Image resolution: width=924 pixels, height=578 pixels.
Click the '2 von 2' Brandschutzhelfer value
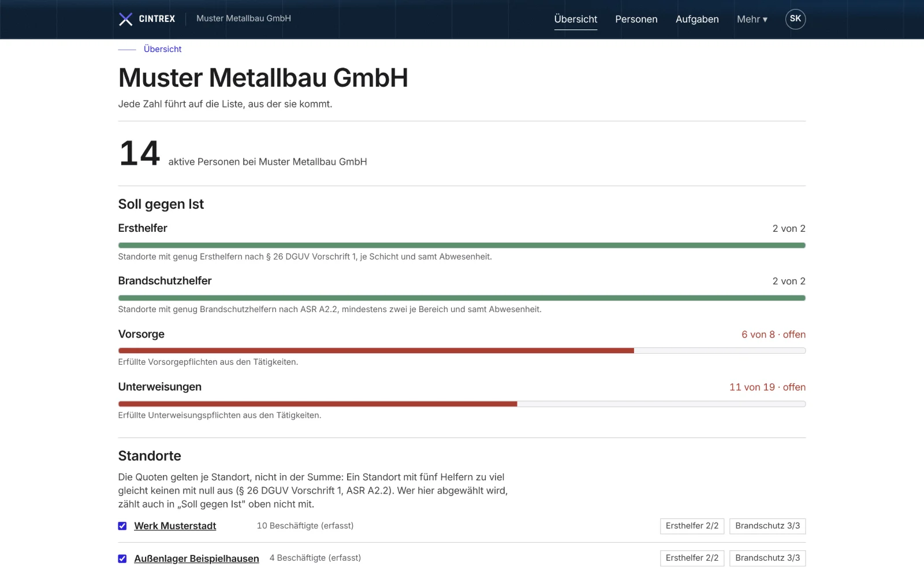click(789, 281)
